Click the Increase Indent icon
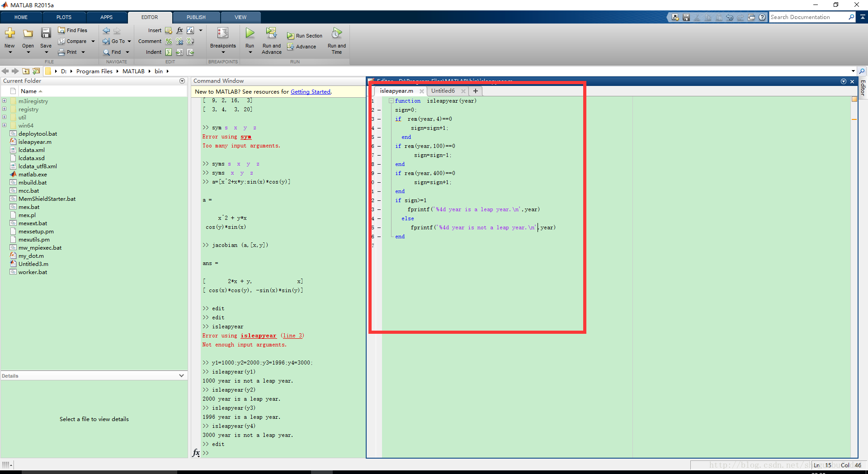 click(179, 52)
